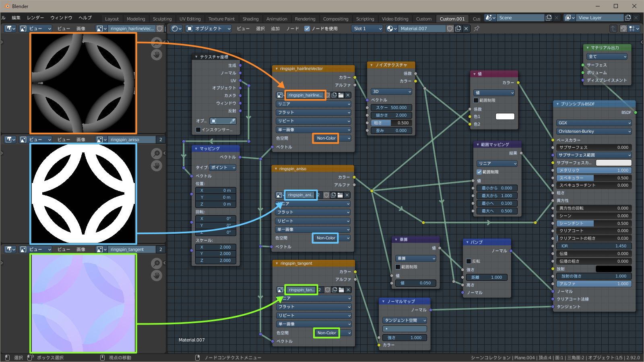The image size is (644, 362).
Task: Open folder icon in ringspin_hairlineVector node
Action: 341,95
